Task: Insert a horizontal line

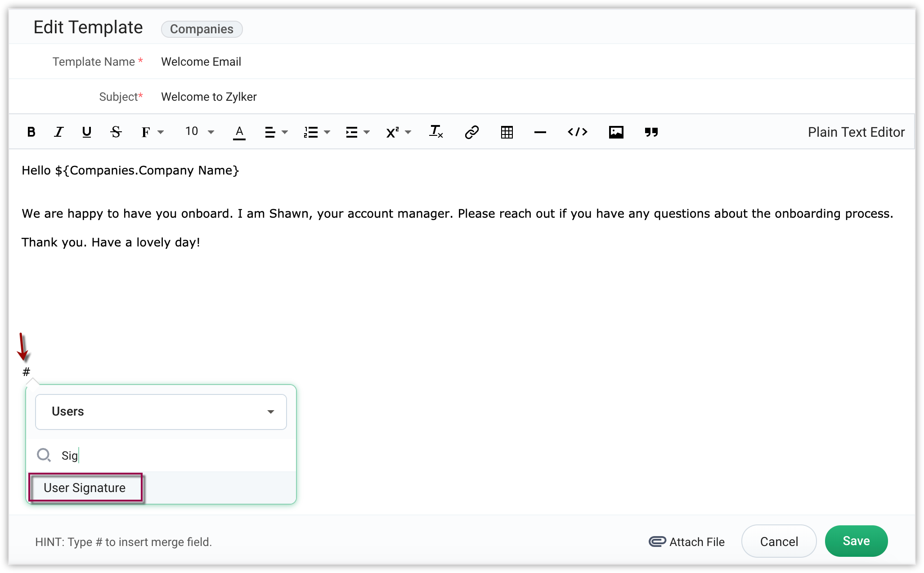Action: click(540, 132)
